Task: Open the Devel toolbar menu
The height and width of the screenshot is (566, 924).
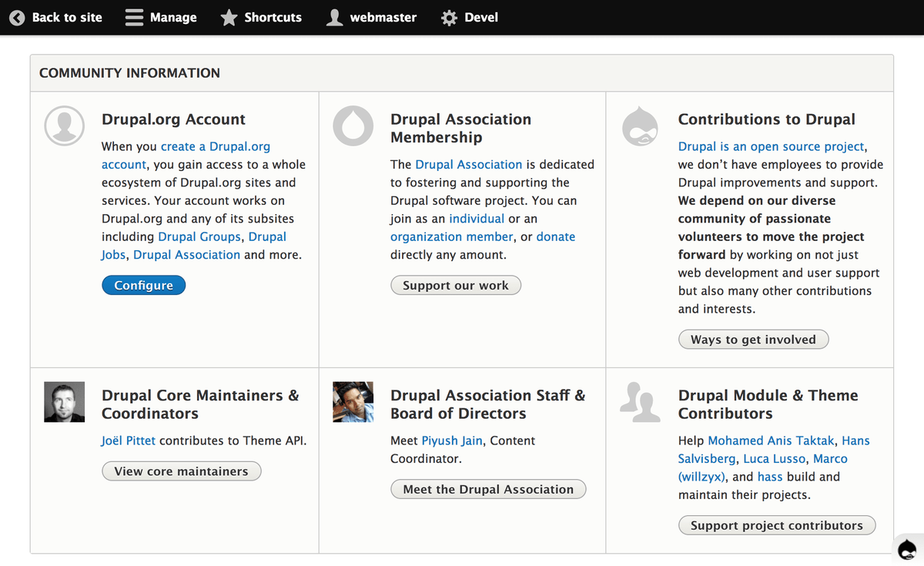Action: click(x=470, y=17)
